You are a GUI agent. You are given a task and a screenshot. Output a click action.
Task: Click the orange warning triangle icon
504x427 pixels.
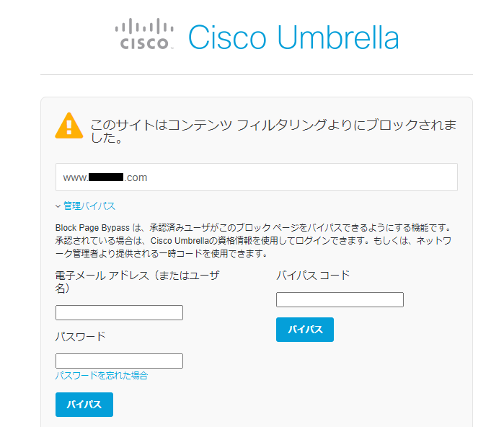pyautogui.click(x=69, y=126)
